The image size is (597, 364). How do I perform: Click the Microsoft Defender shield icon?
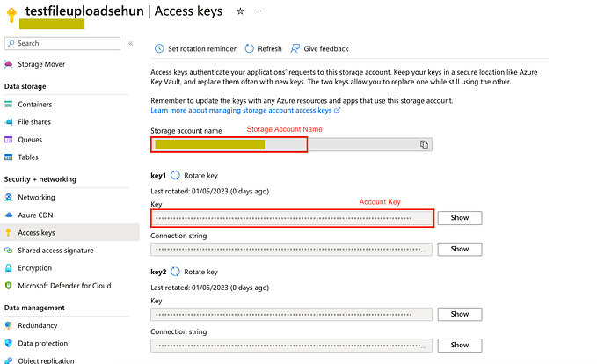click(9, 286)
